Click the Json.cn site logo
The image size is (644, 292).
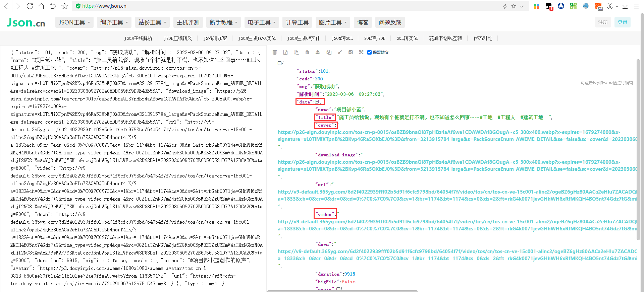[x=26, y=22]
